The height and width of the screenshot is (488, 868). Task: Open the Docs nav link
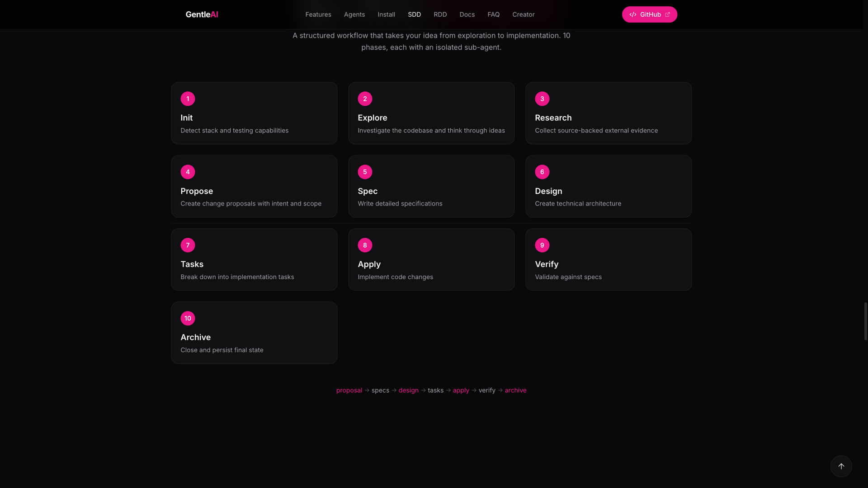[x=467, y=14]
